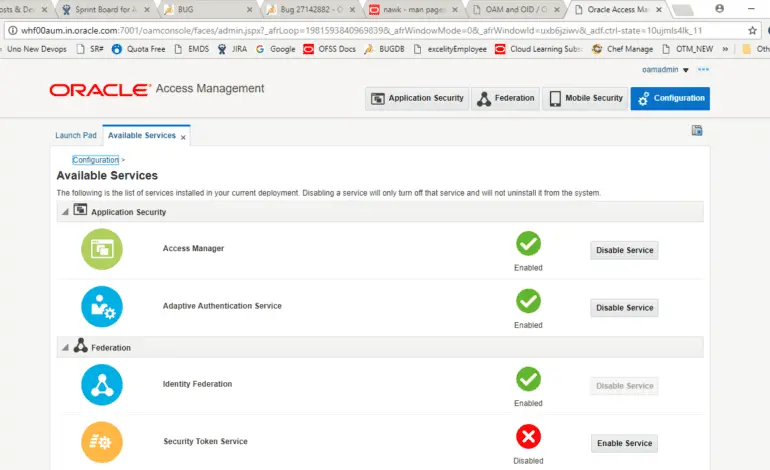This screenshot has height=470, width=770.
Task: Enable the Security Token Service
Action: [x=624, y=443]
